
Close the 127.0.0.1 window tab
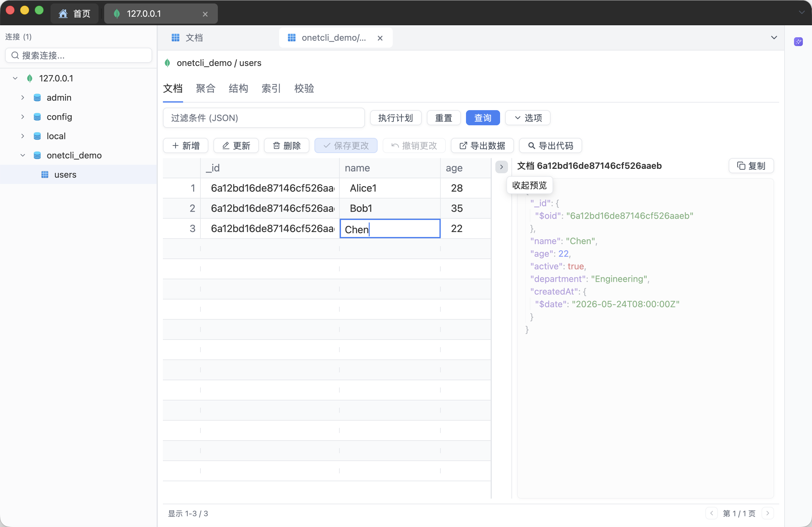[x=205, y=14]
